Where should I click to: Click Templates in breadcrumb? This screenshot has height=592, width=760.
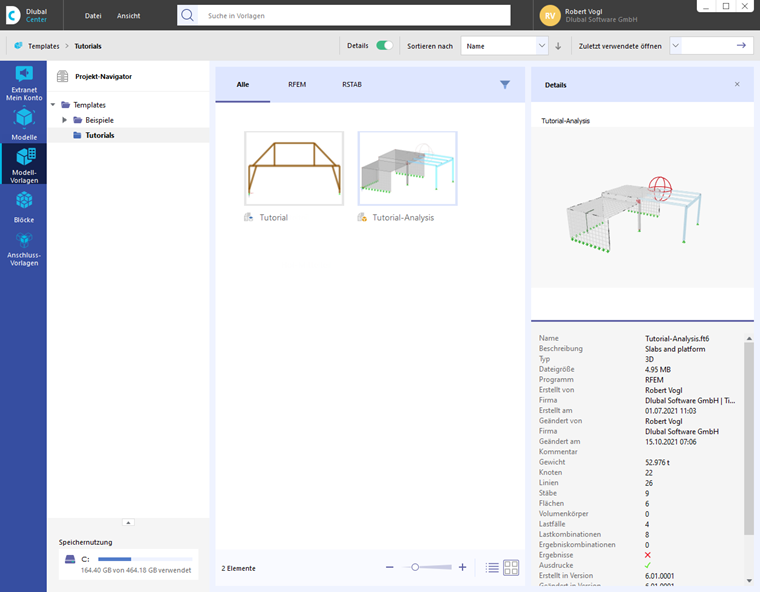(44, 46)
